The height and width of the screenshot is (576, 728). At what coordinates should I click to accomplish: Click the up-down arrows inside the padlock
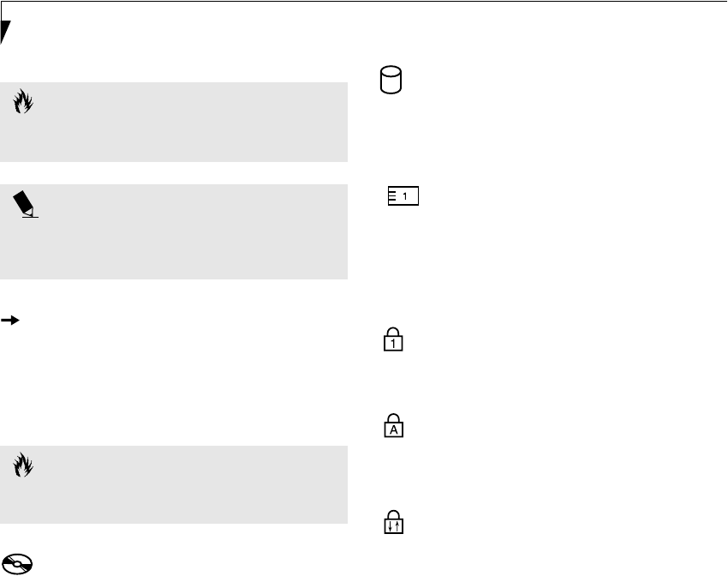(x=391, y=525)
